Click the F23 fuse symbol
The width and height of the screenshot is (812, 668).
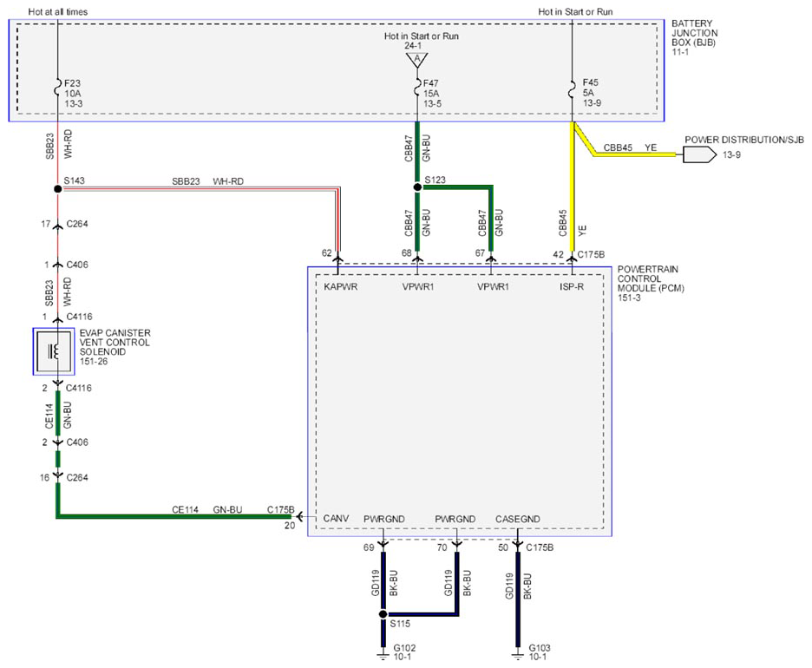57,88
